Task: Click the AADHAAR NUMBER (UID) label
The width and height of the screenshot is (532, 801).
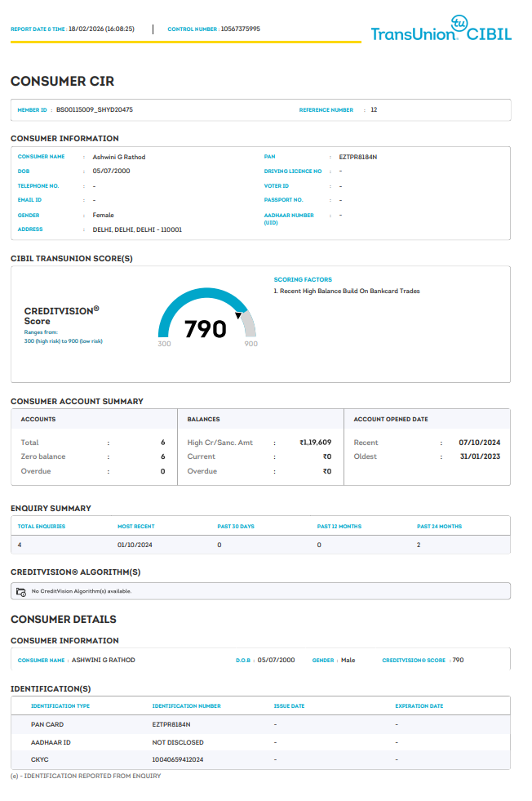Action: tap(289, 219)
